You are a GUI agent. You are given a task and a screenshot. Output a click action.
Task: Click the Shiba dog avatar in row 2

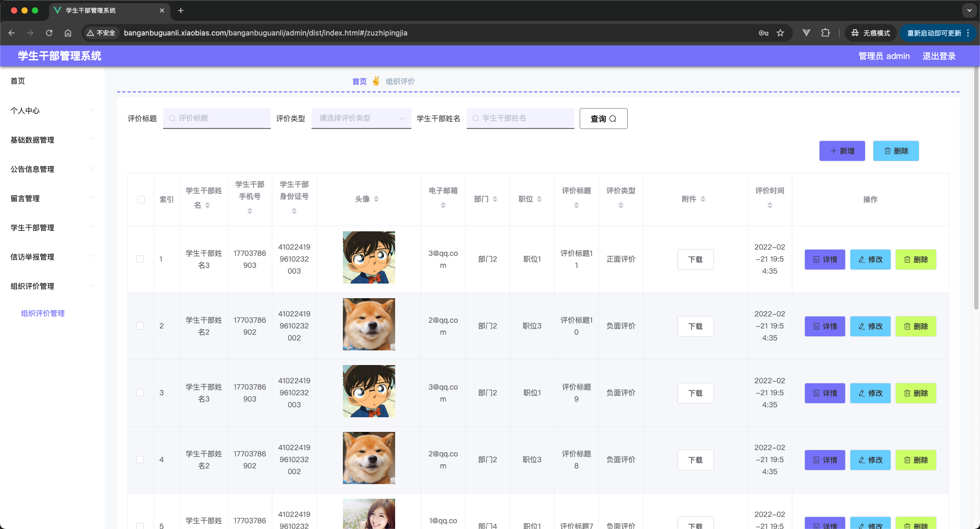(369, 324)
